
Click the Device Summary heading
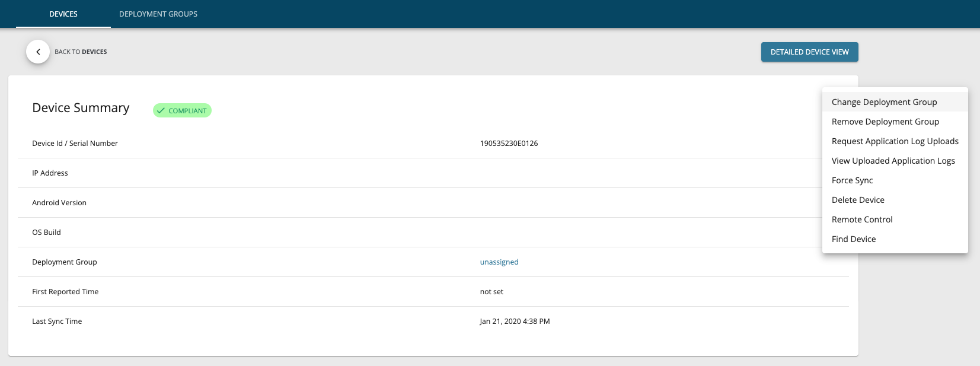point(81,108)
